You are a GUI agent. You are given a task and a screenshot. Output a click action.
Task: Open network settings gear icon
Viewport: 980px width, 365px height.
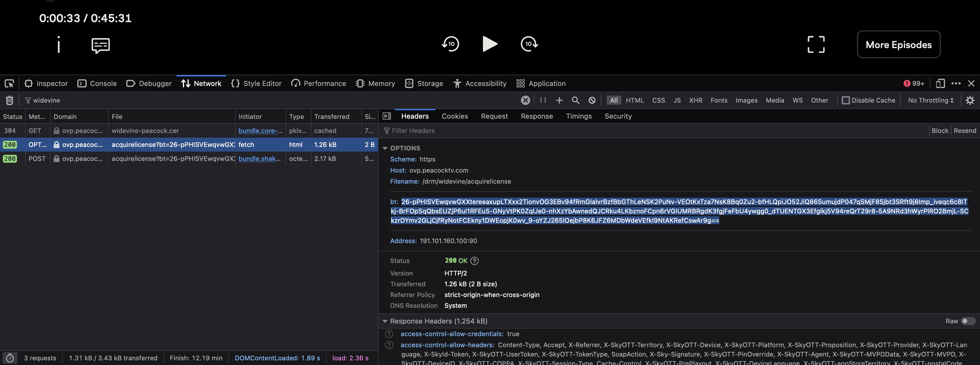click(970, 100)
